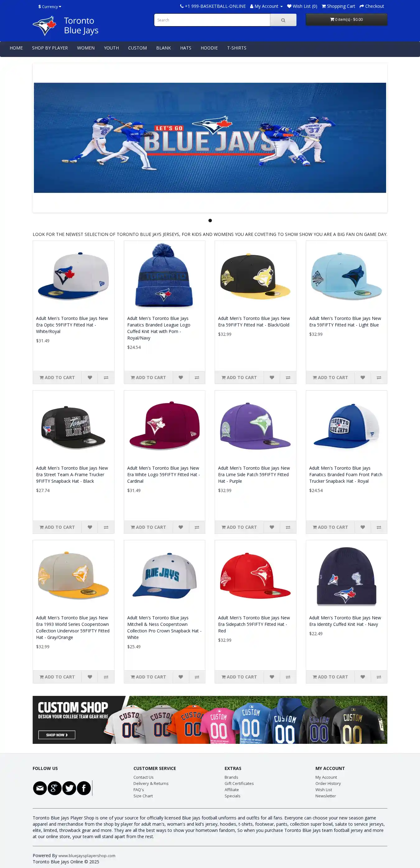Open the Size Chart footer link
Image resolution: width=420 pixels, height=868 pixels.
coord(143,795)
